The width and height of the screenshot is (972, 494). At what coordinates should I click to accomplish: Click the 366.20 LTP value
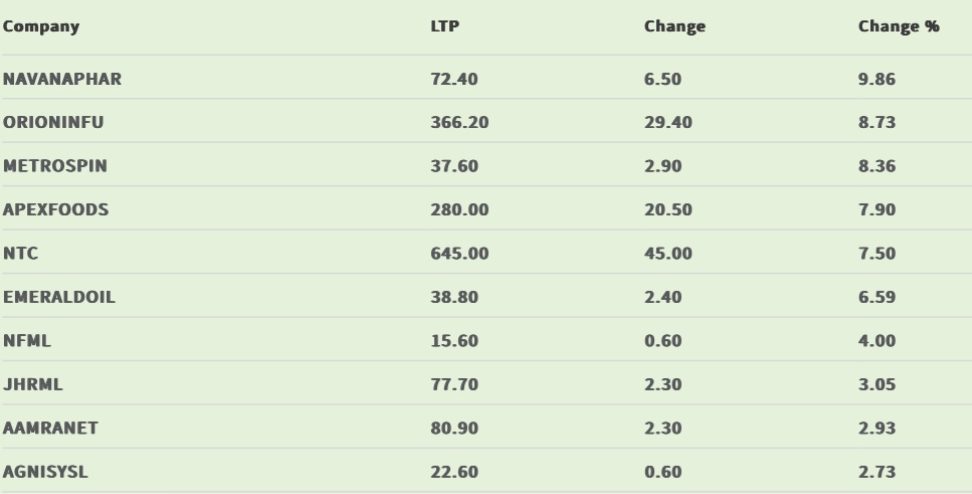pos(459,122)
